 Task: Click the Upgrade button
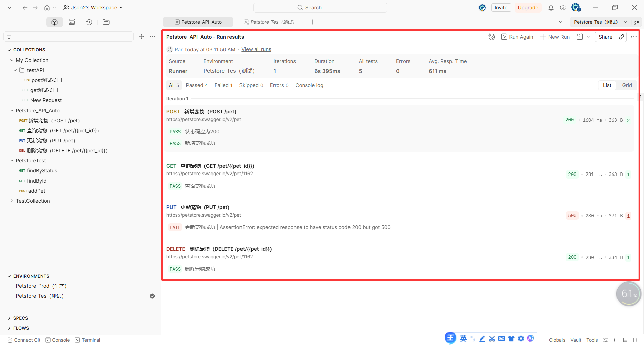pos(528,8)
